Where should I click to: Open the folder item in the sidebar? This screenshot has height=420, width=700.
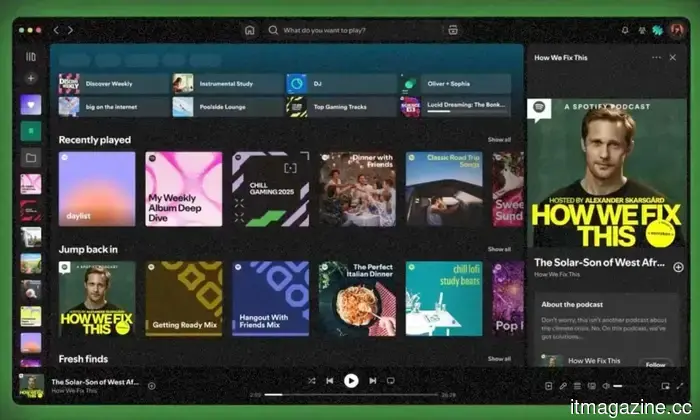(x=30, y=158)
